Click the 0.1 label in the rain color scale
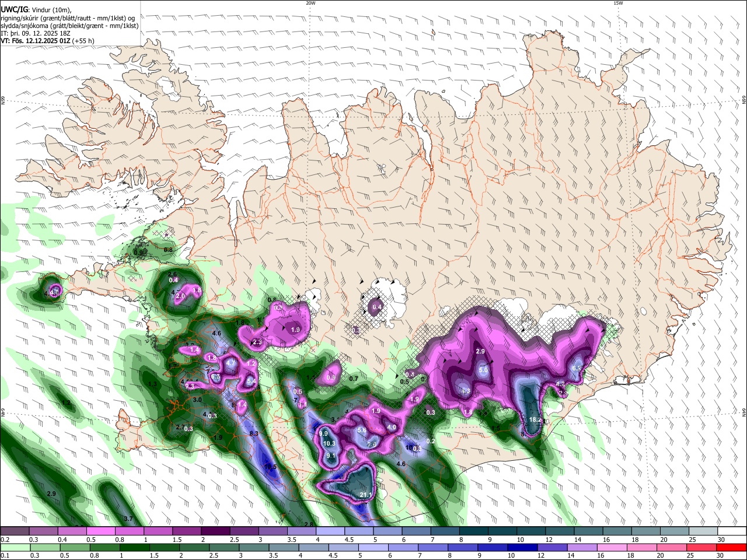Screen dimensions: 747x560 point(5,555)
